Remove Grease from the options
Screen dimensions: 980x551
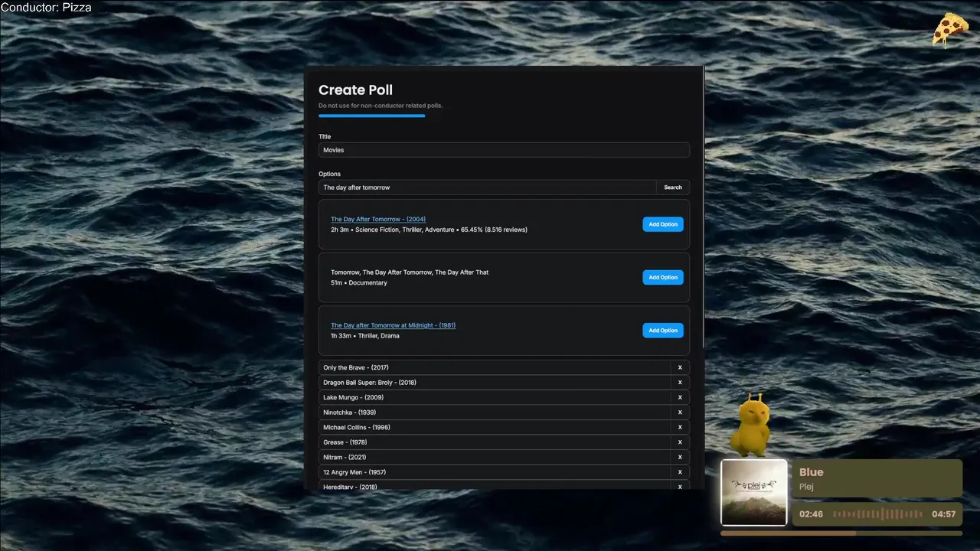[680, 442]
